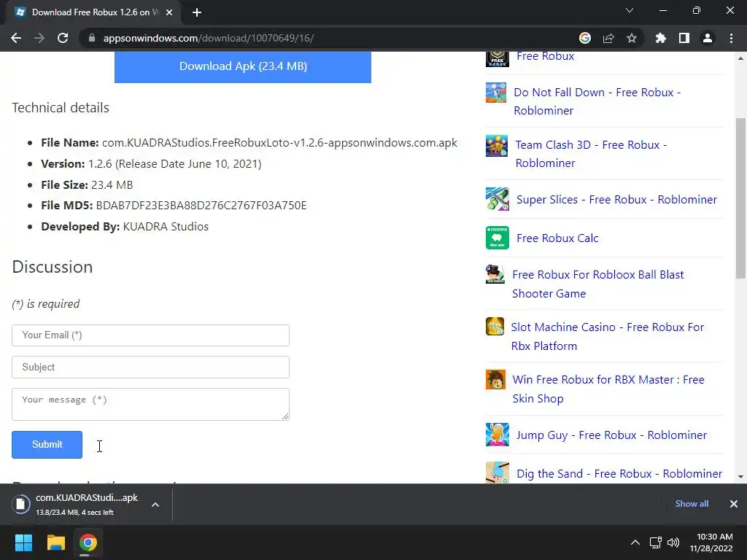Click the page vertical scrollbar thumb
The width and height of the screenshot is (747, 560).
pos(740,198)
